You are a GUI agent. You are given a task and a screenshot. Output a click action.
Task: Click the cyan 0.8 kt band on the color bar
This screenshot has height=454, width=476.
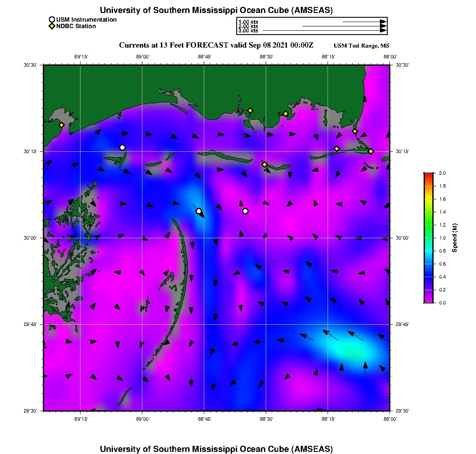428,251
